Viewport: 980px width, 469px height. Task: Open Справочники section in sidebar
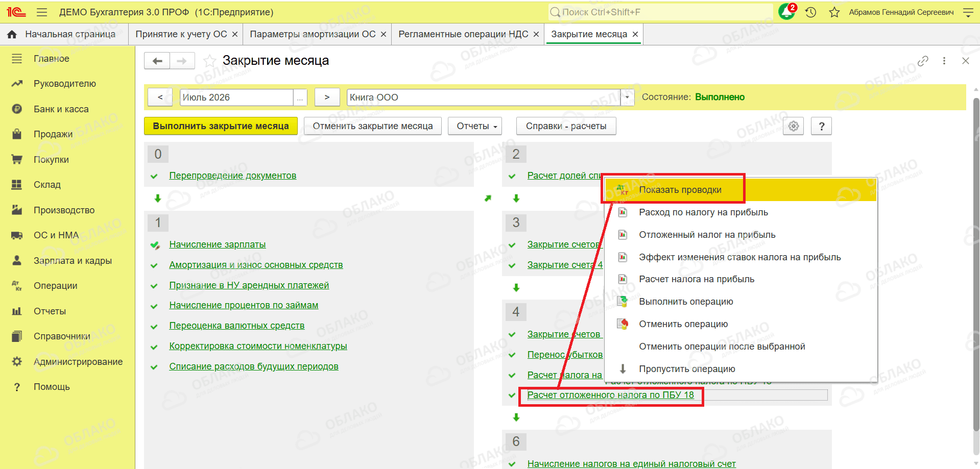62,336
